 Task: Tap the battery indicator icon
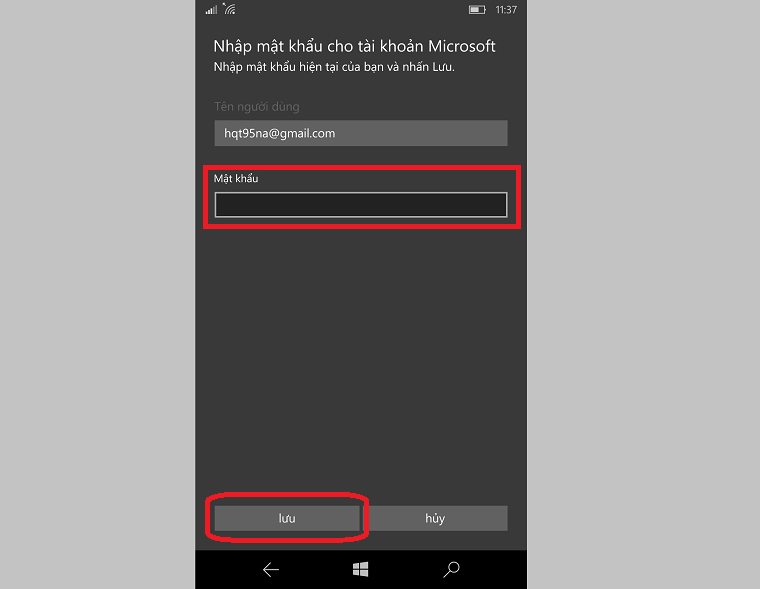477,10
